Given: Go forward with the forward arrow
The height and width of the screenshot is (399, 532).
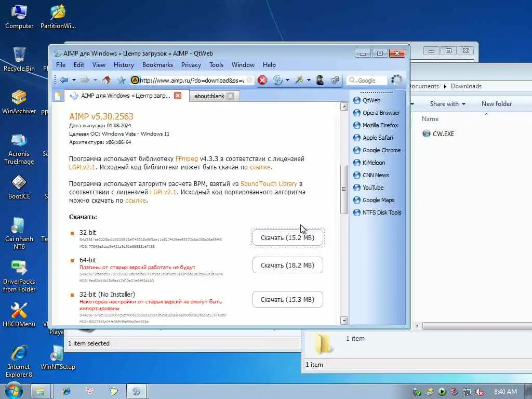Looking at the screenshot, I should 85,80.
